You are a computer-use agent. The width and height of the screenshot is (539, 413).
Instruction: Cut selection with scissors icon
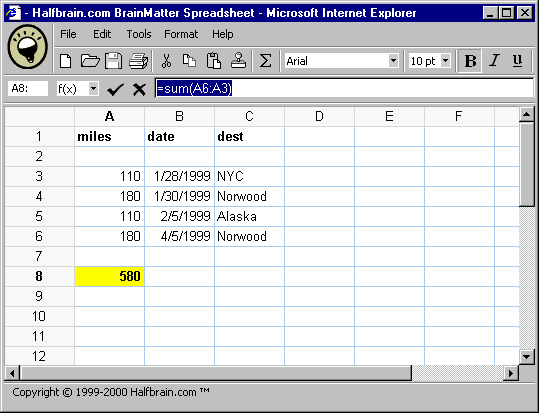[x=166, y=61]
